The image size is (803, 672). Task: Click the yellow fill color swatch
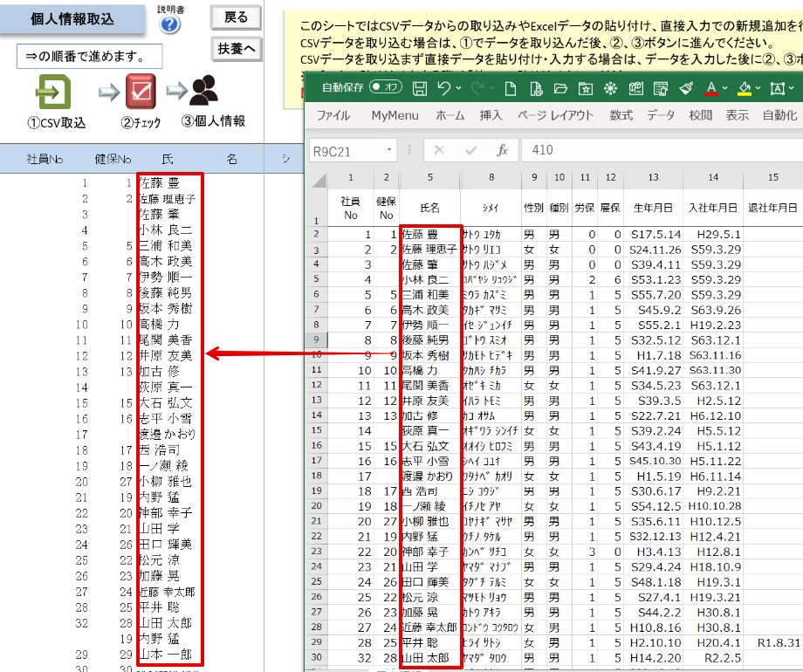point(745,89)
